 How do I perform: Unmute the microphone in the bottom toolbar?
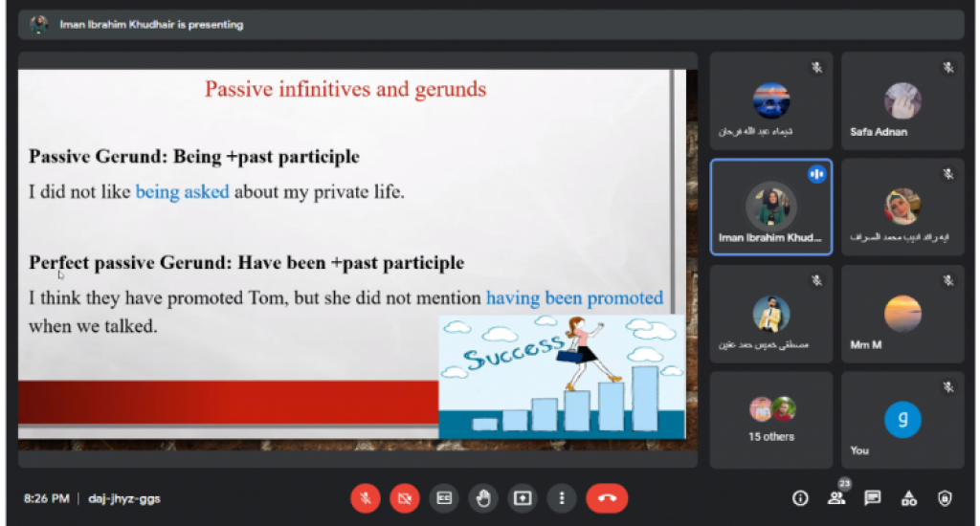pos(365,498)
